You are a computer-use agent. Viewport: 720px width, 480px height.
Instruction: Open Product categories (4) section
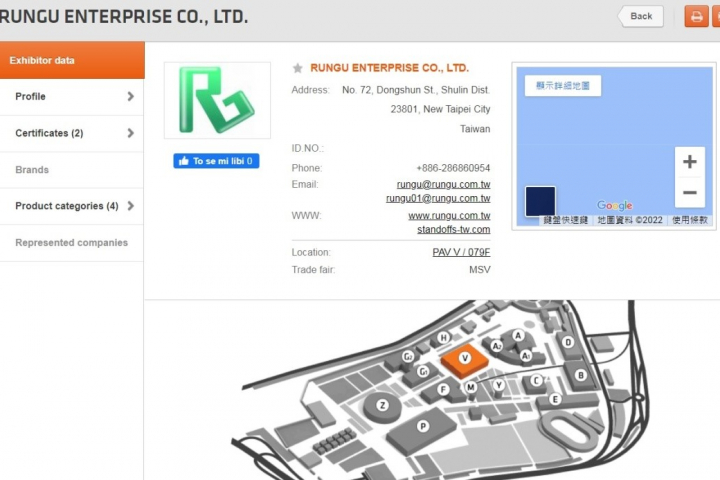(72, 206)
